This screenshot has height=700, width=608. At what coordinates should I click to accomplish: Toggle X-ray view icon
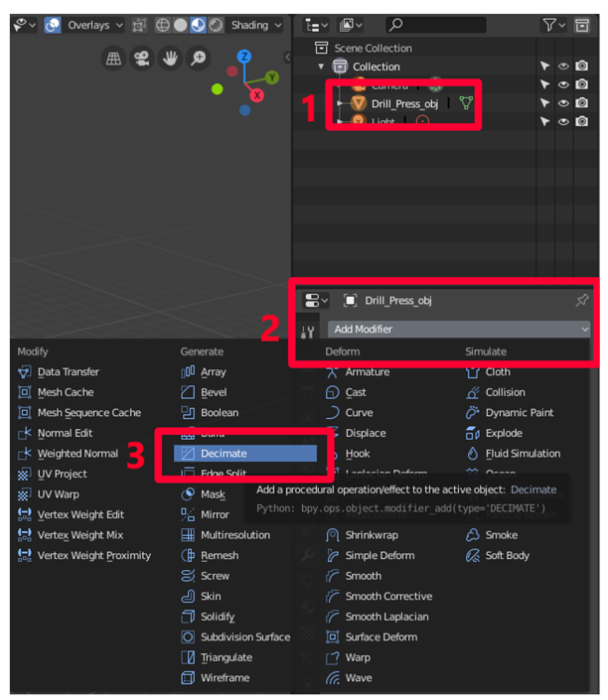pos(139,26)
